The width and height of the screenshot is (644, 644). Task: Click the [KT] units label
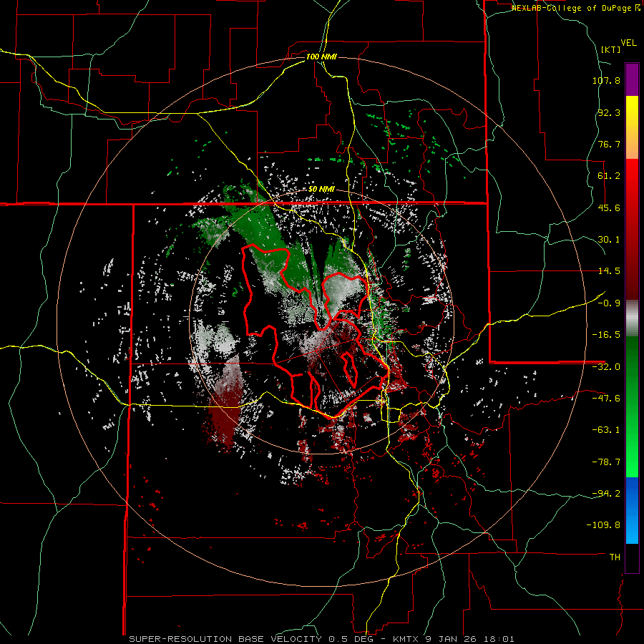pos(611,49)
